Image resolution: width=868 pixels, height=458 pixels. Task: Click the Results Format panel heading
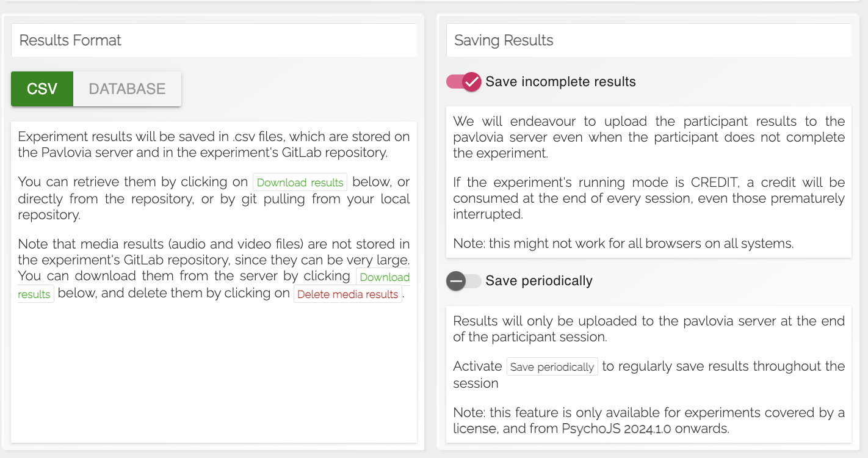(71, 40)
